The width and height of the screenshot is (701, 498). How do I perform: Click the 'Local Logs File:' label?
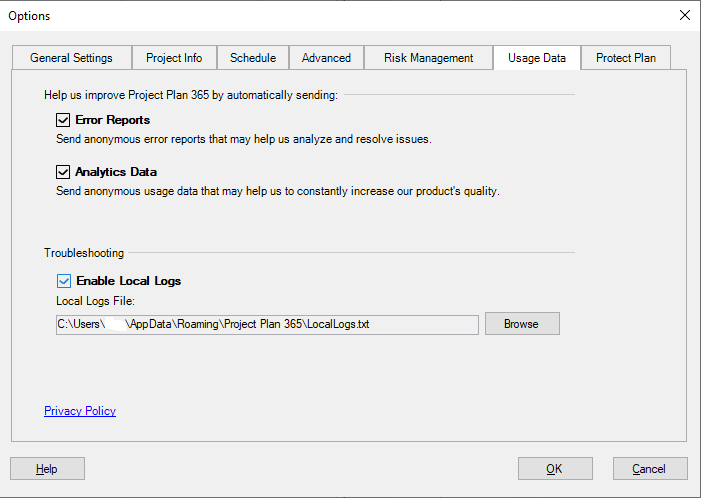tap(95, 301)
